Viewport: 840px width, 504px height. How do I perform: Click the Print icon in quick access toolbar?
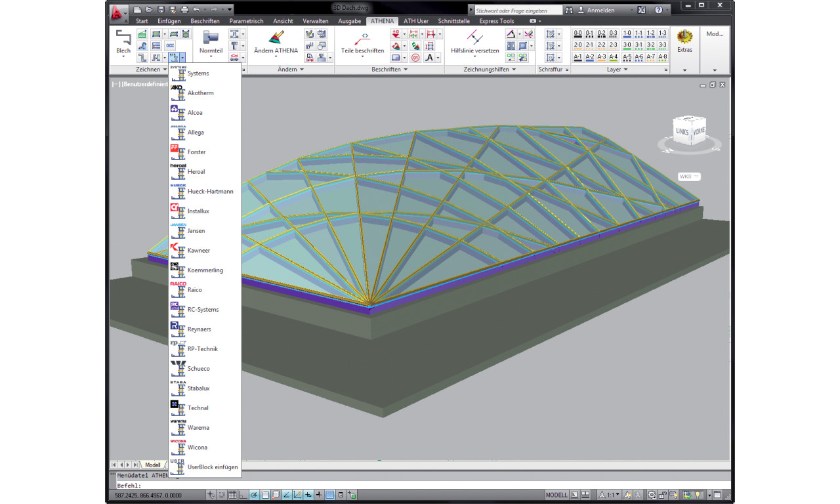pyautogui.click(x=184, y=10)
